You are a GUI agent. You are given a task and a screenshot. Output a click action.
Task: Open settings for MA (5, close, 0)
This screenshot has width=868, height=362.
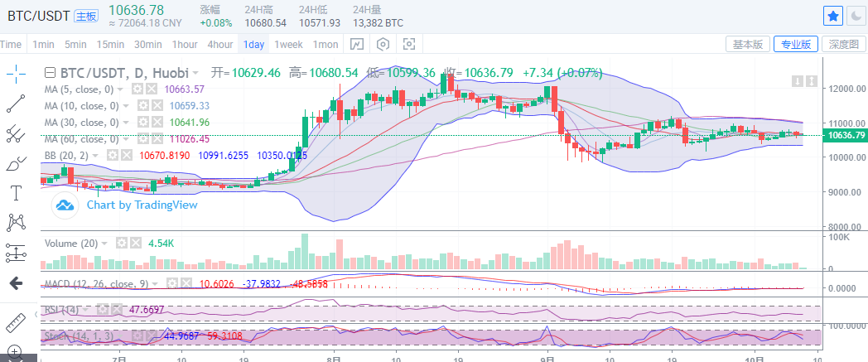[137, 89]
